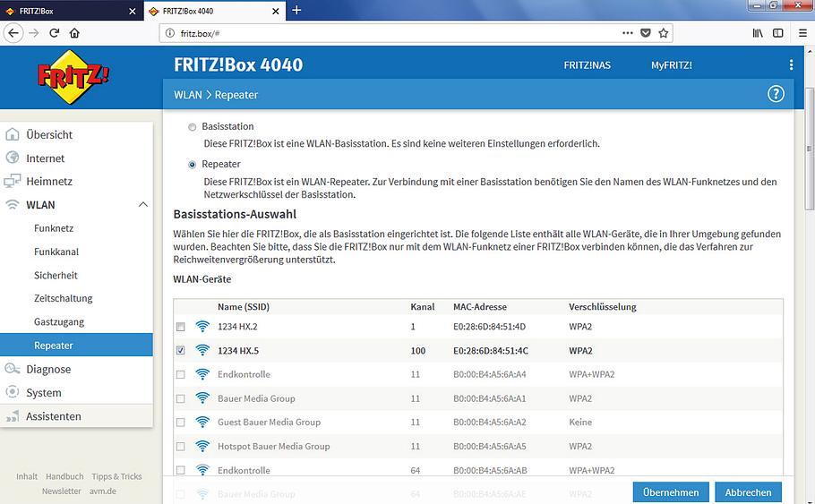Open the browser library icon

pos(758,33)
